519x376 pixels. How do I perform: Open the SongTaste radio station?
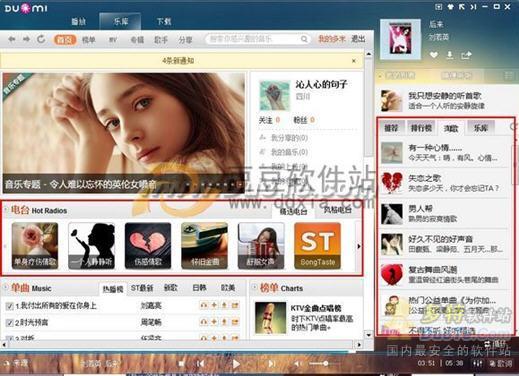coord(317,246)
